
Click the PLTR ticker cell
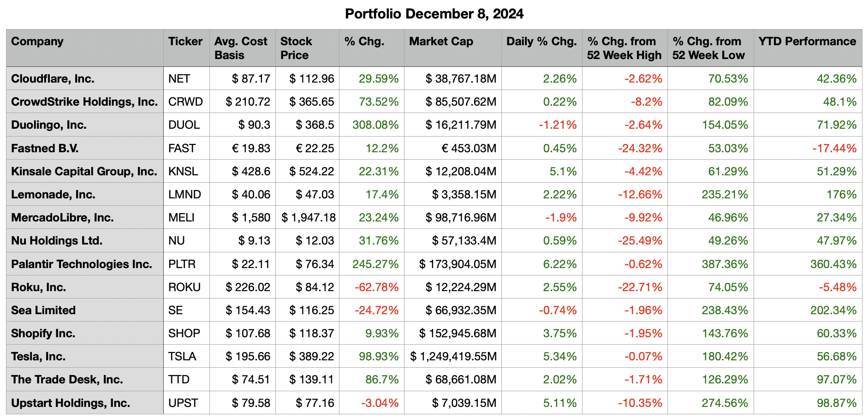coord(182,264)
